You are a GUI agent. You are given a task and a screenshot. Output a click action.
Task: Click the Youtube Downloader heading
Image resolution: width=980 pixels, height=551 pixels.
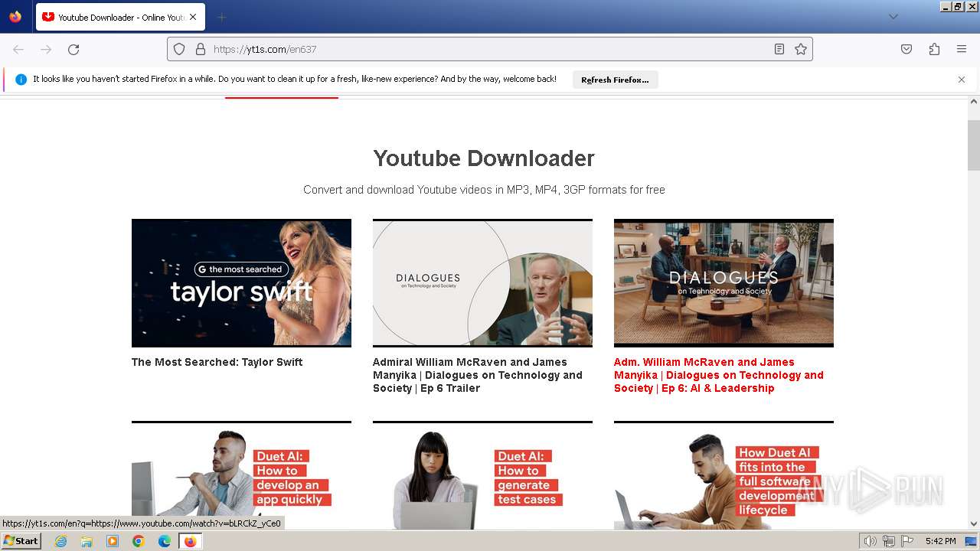484,158
